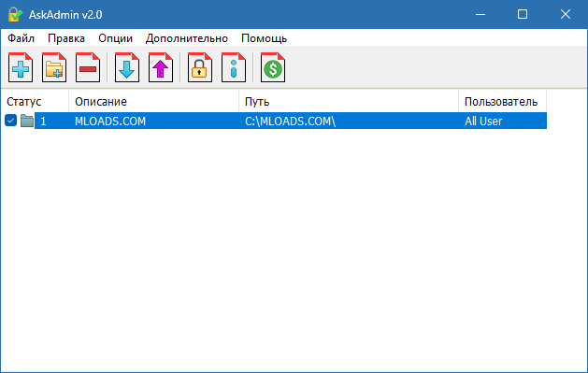Close the AskAdmin window

click(x=566, y=14)
